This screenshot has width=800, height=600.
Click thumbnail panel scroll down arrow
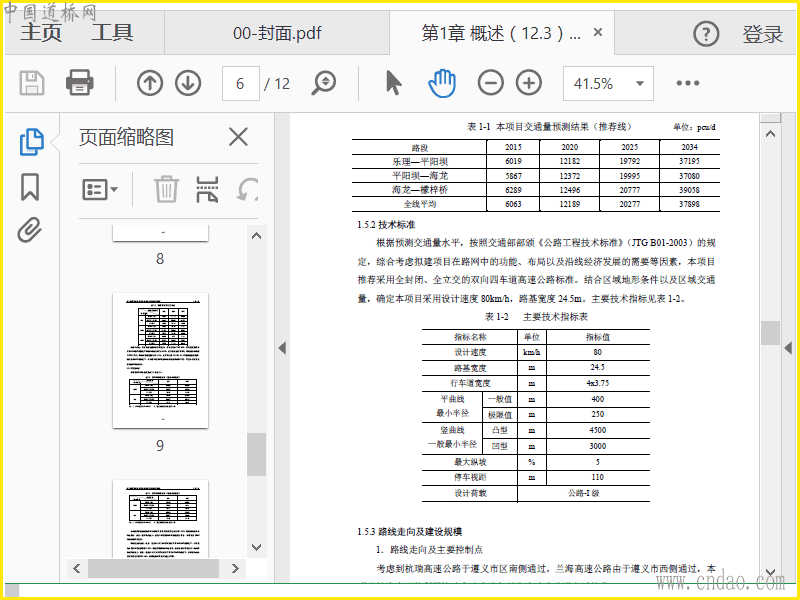(x=257, y=547)
